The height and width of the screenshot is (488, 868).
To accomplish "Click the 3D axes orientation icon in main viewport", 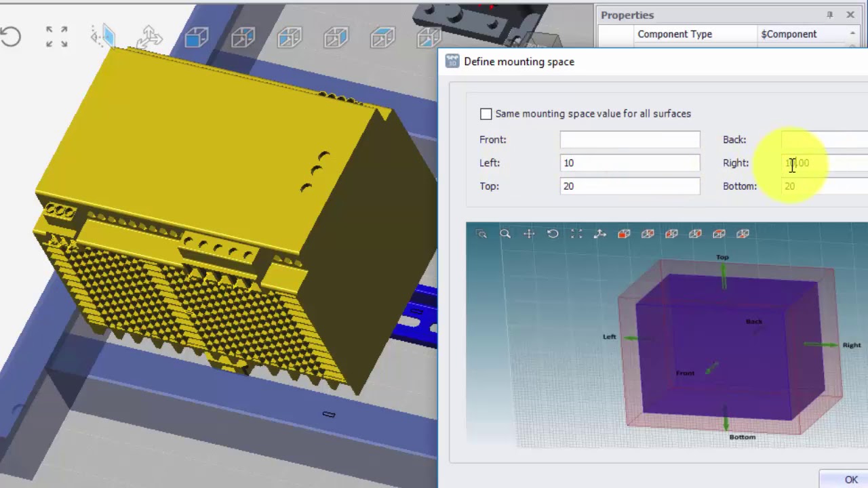I will (149, 37).
